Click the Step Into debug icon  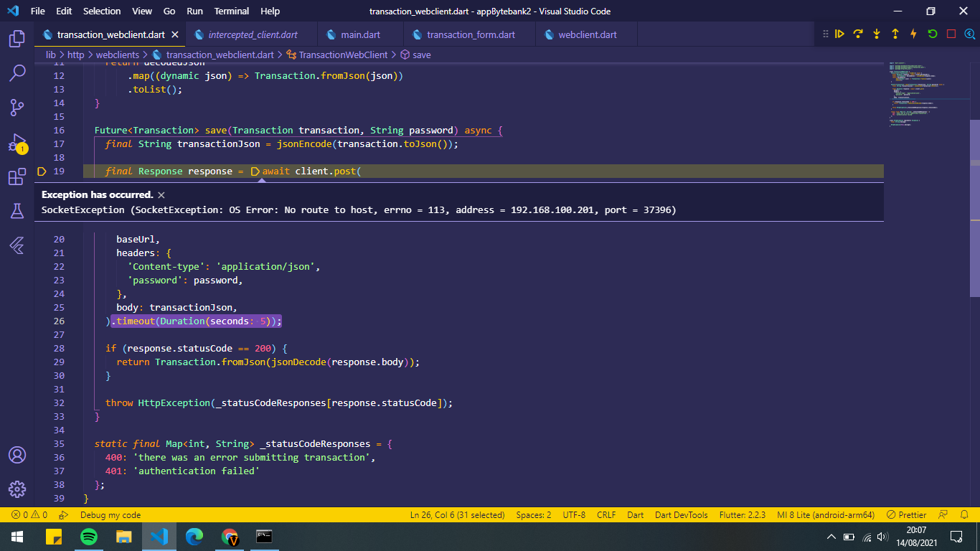point(877,34)
